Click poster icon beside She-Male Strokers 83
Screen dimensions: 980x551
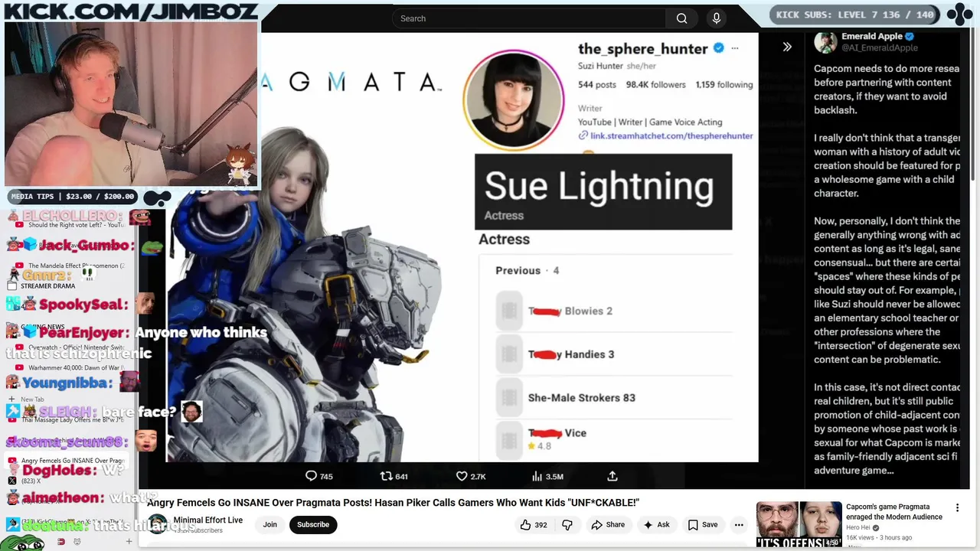click(x=509, y=397)
